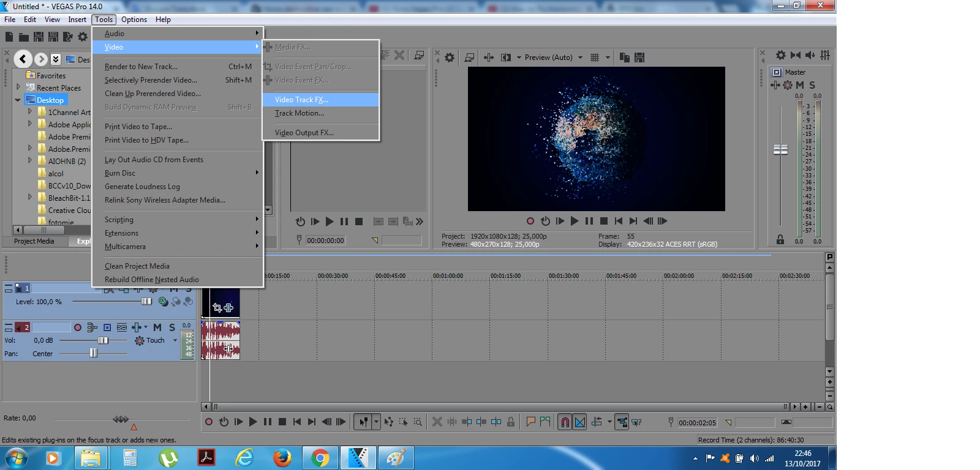Copy snapshot to clipboard in preview
The height and width of the screenshot is (470, 980).
pyautogui.click(x=625, y=58)
